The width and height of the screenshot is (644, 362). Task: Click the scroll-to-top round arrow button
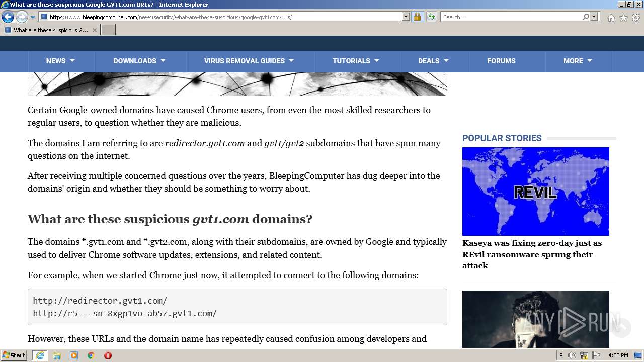coord(621,327)
